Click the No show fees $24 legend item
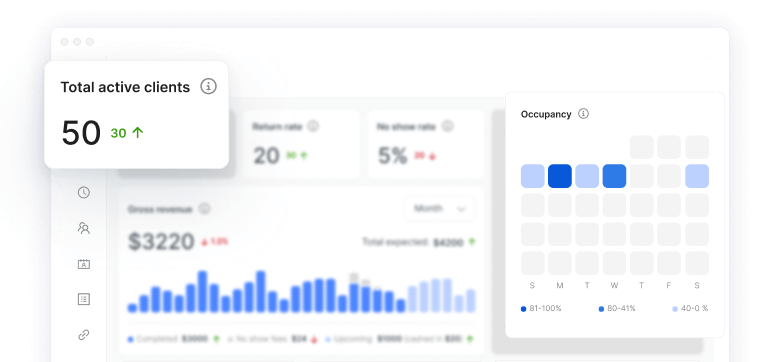The width and height of the screenshot is (760, 362). [x=272, y=339]
